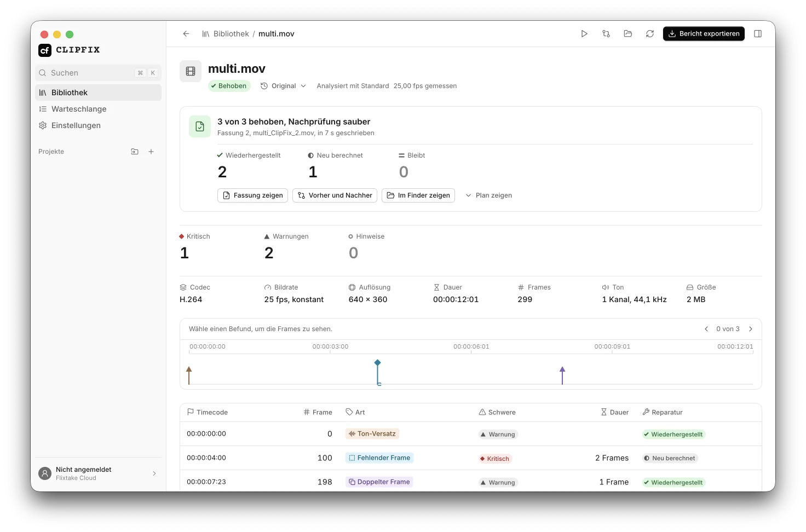The width and height of the screenshot is (806, 532).
Task: Expand Plan zeigen
Action: click(488, 195)
